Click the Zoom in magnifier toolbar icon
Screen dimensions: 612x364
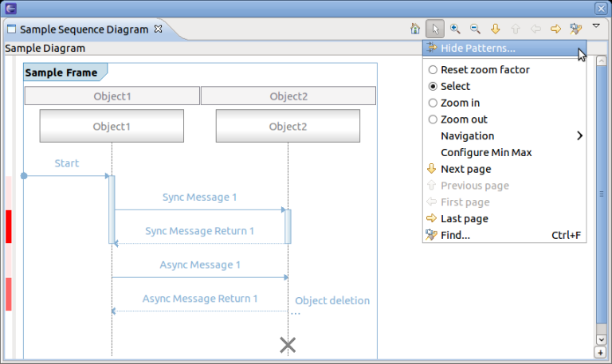point(456,29)
